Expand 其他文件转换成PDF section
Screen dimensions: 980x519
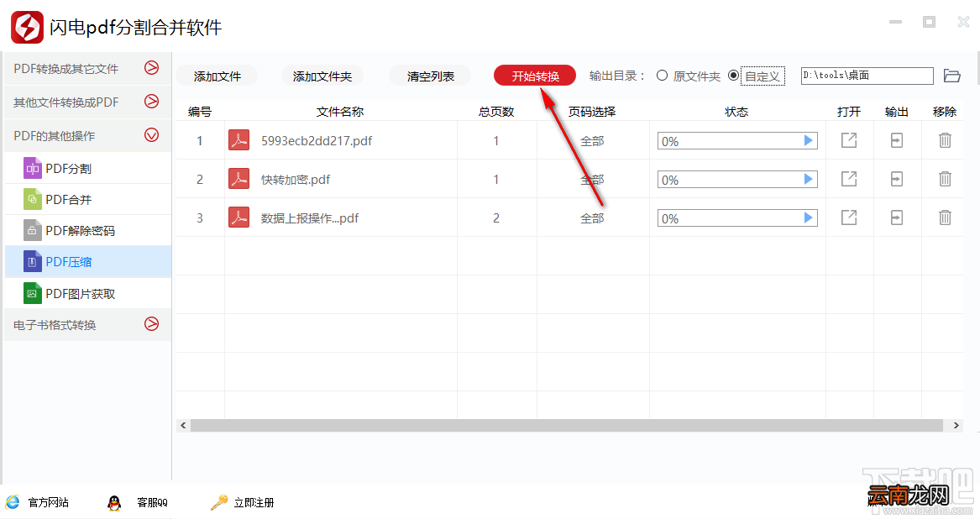point(87,102)
